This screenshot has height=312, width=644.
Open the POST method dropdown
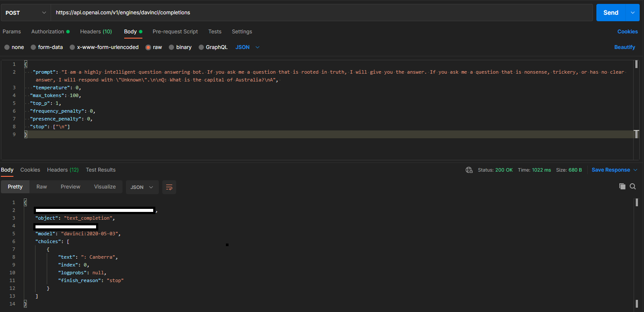tap(25, 13)
